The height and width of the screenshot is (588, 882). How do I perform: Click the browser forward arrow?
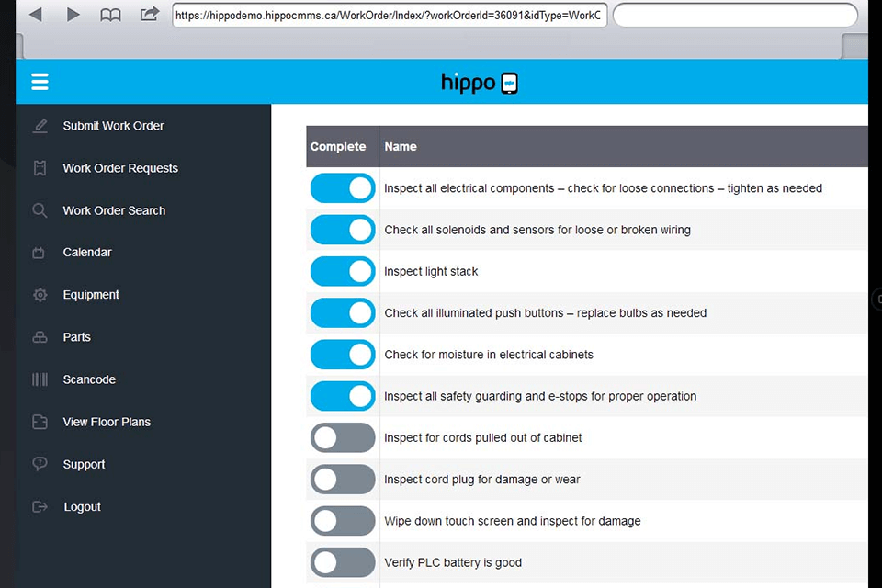click(x=73, y=14)
